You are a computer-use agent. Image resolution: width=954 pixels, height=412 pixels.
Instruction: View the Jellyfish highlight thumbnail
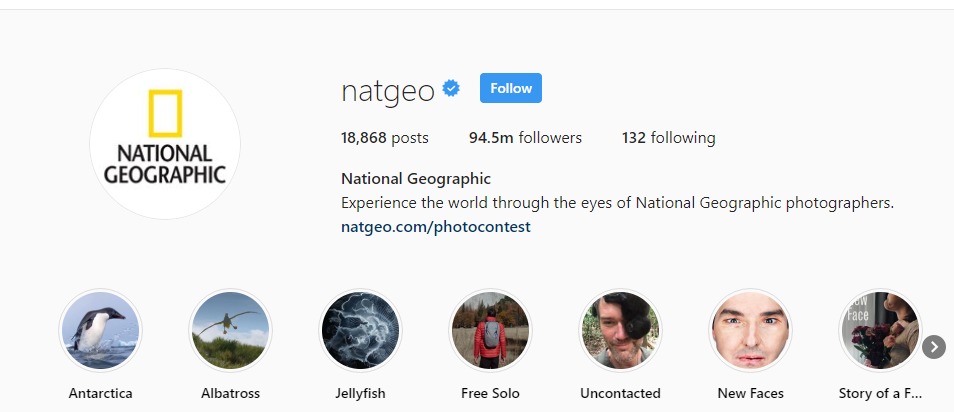tap(360, 330)
